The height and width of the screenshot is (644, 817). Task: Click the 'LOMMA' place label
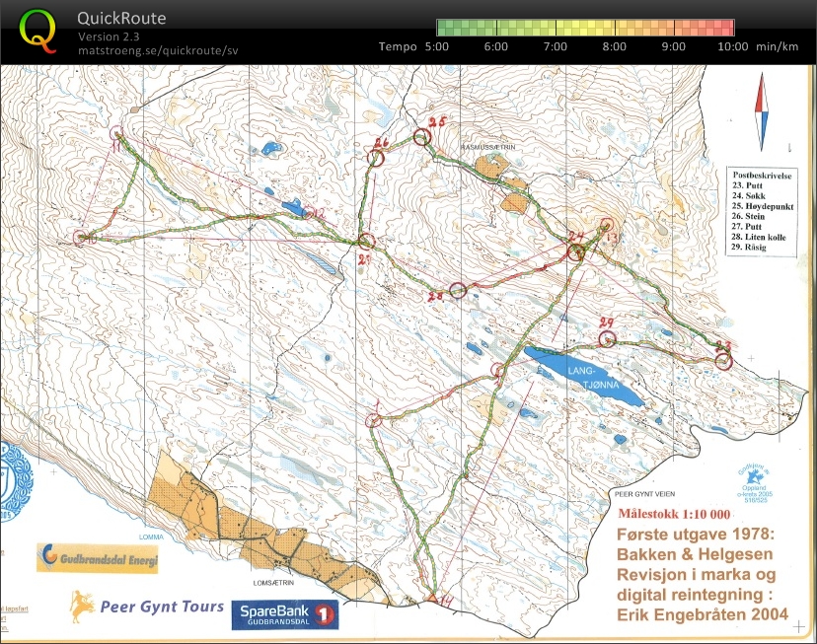click(151, 537)
